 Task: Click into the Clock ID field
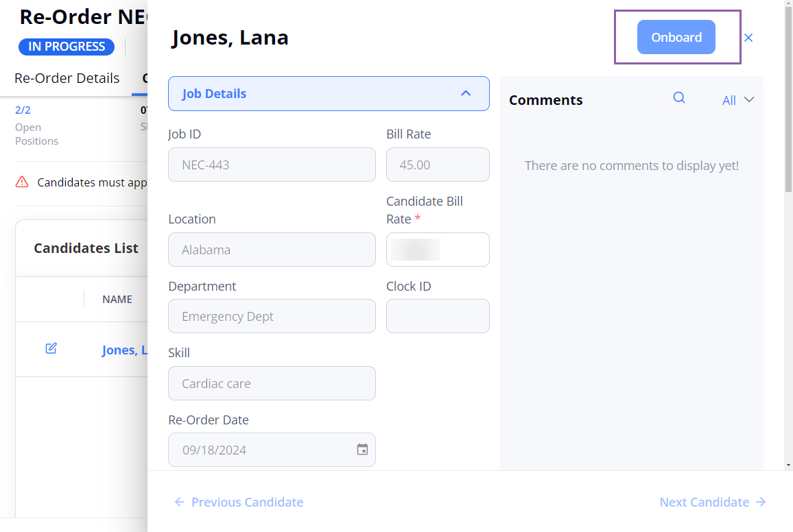click(x=438, y=316)
